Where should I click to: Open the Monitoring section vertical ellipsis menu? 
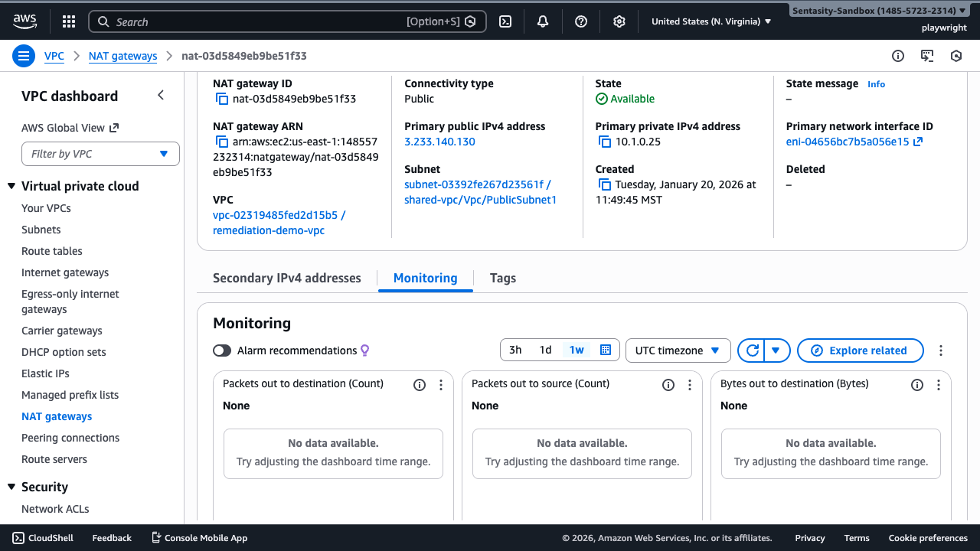coord(940,350)
